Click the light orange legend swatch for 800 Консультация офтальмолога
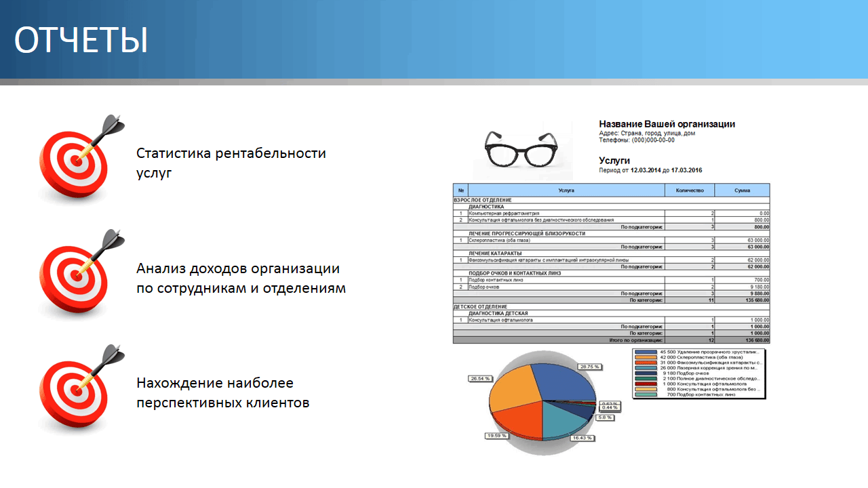 pos(646,389)
